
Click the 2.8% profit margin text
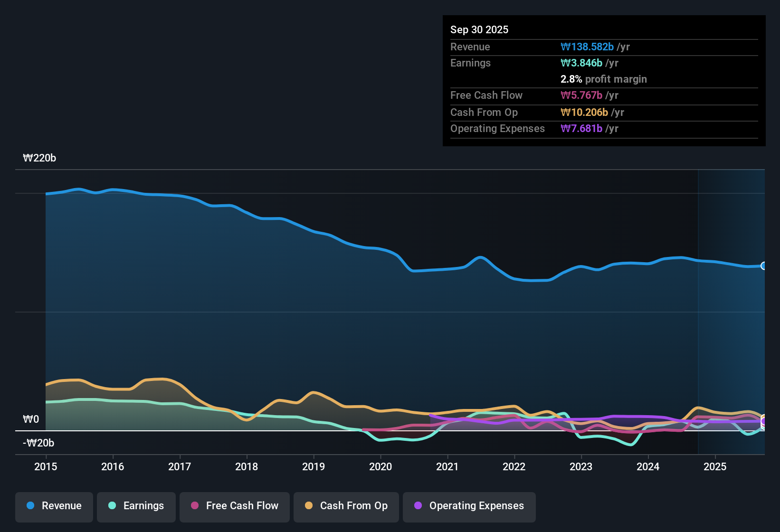point(603,79)
